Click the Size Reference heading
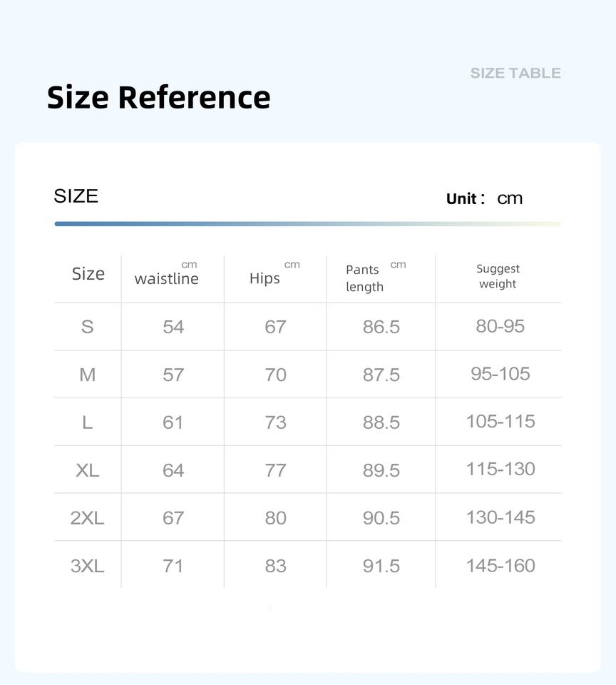Viewport: 616px width, 685px height. click(x=158, y=97)
